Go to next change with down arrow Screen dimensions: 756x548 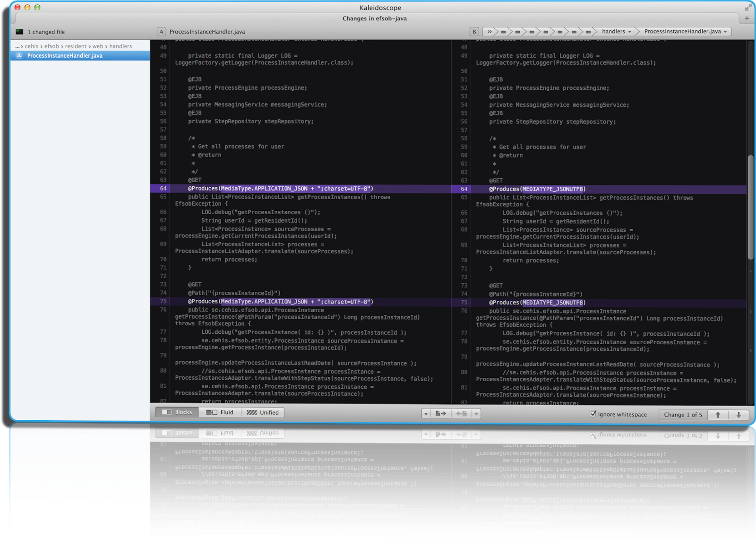[x=739, y=415]
